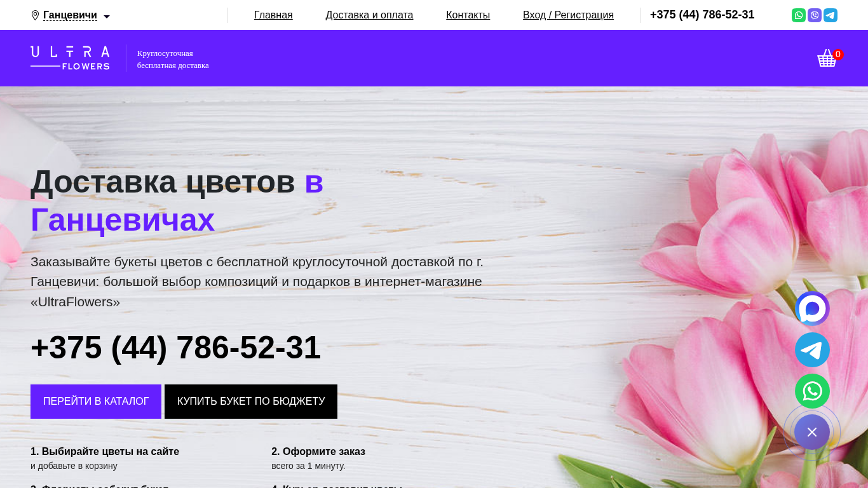Click the floating green WhatsApp button
This screenshot has height=488, width=868.
(812, 391)
